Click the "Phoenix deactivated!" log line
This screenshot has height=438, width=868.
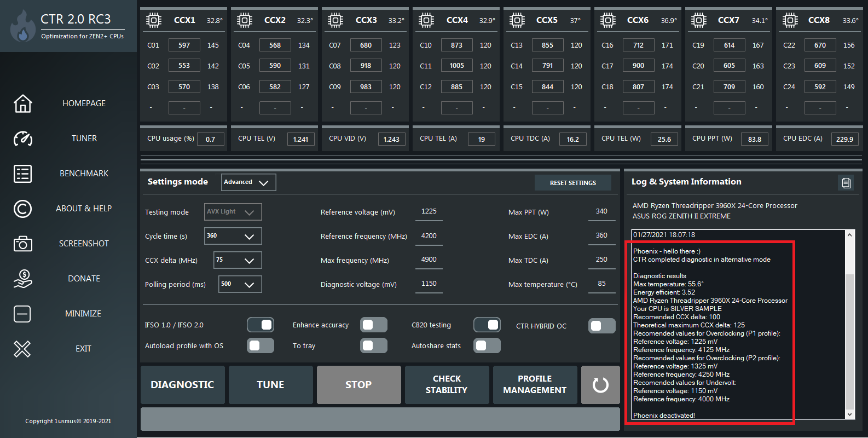[664, 416]
